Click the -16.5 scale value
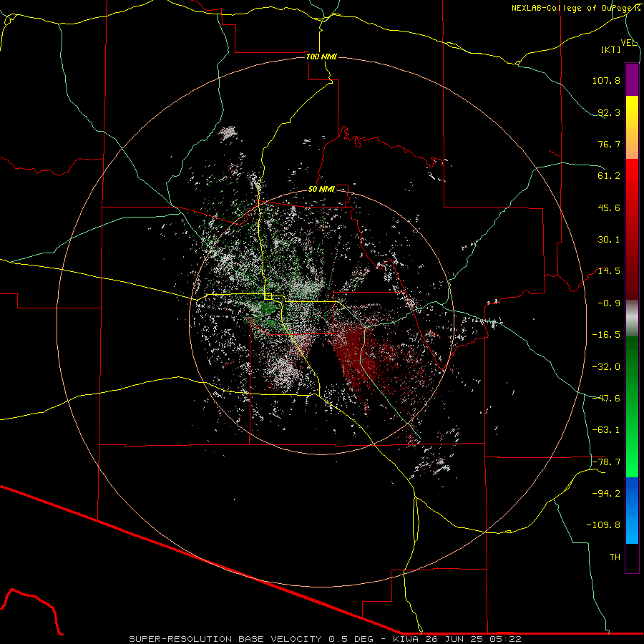 coord(606,335)
